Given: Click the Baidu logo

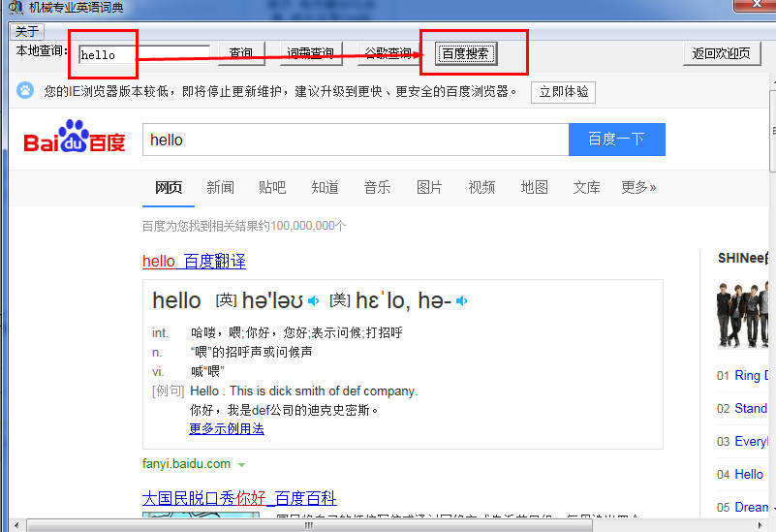Looking at the screenshot, I should click(x=75, y=137).
